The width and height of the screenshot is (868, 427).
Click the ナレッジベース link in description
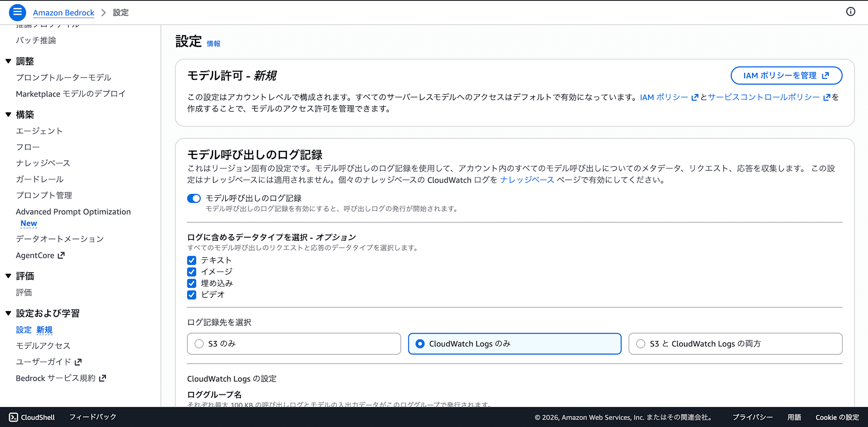(x=527, y=180)
